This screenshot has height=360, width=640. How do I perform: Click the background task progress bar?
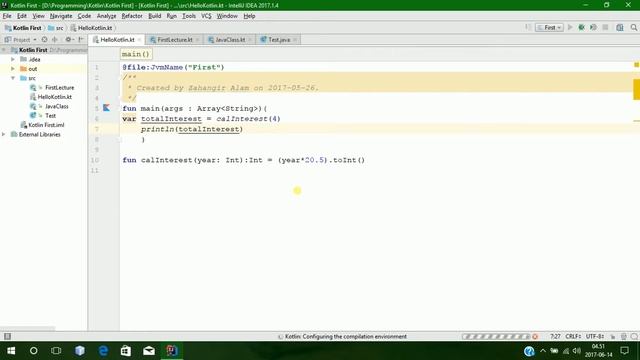click(496, 336)
